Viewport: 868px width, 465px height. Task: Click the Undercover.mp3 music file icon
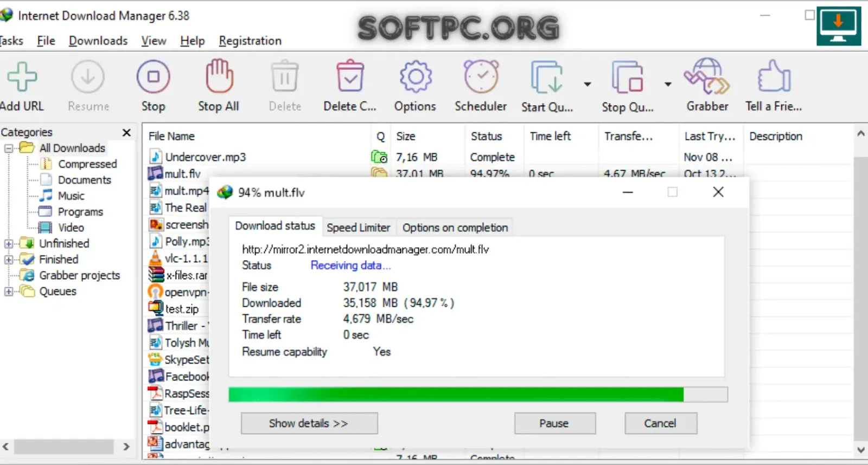tap(156, 157)
